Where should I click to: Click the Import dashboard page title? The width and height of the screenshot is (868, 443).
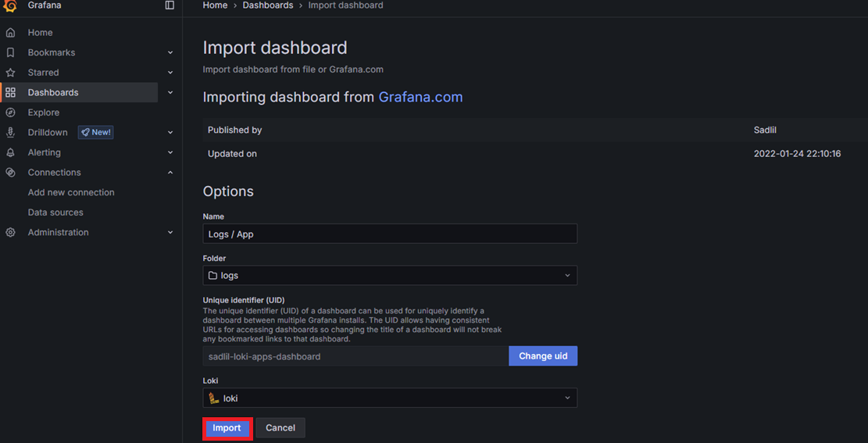click(x=274, y=48)
